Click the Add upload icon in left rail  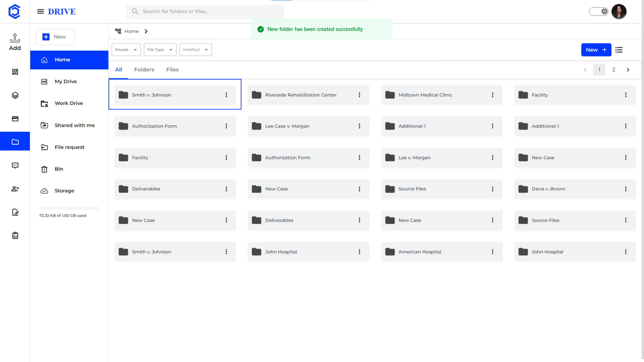[x=15, y=42]
